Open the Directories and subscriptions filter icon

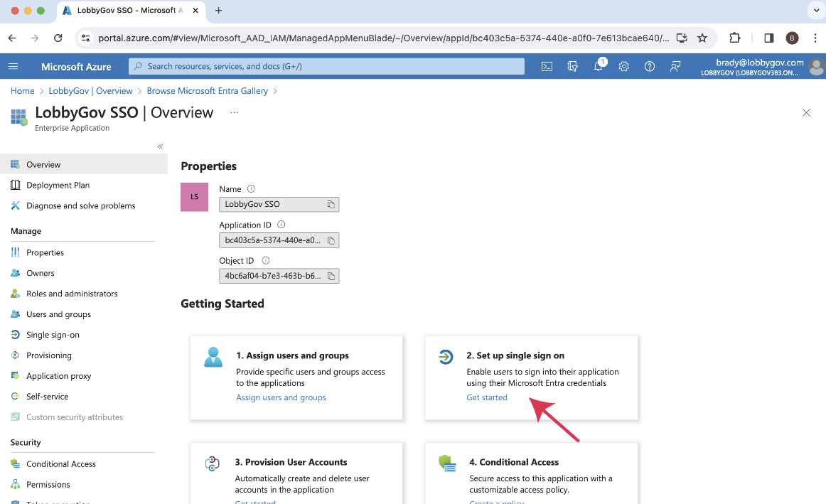coord(573,66)
